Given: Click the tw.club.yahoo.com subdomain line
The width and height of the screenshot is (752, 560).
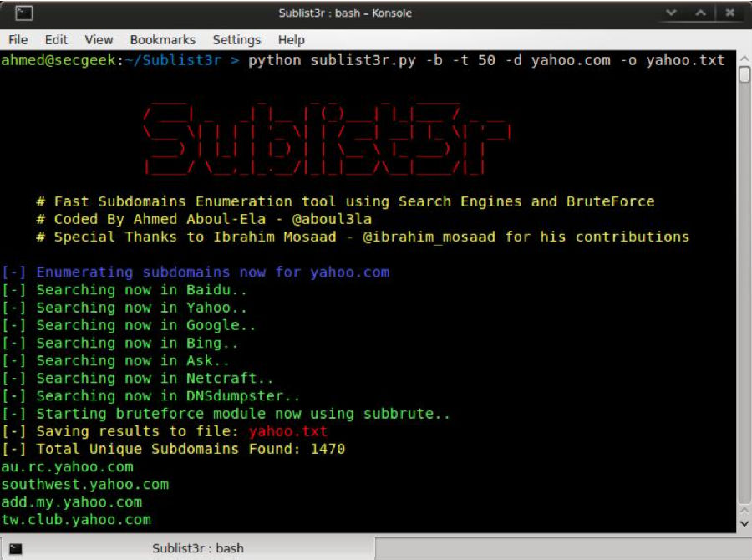Looking at the screenshot, I should click(76, 519).
